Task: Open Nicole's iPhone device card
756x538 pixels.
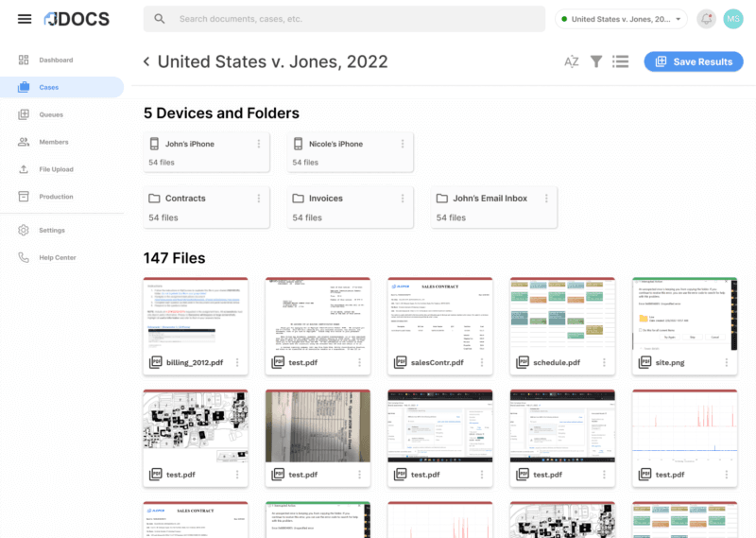Action: tap(350, 152)
